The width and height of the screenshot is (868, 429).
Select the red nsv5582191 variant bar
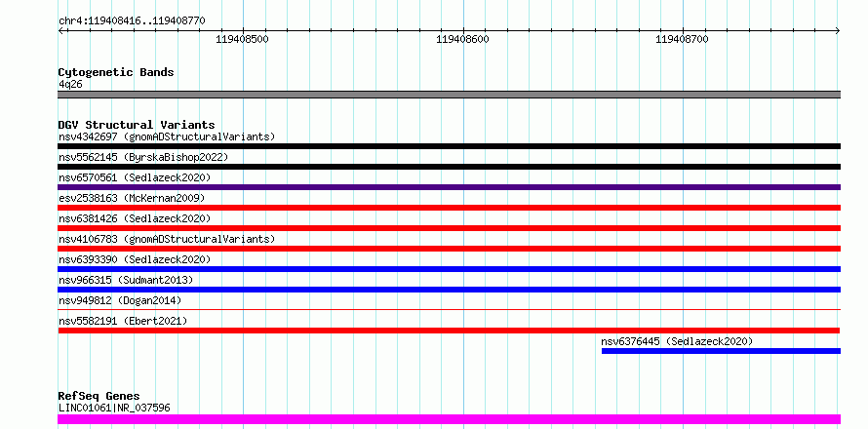[449, 331]
